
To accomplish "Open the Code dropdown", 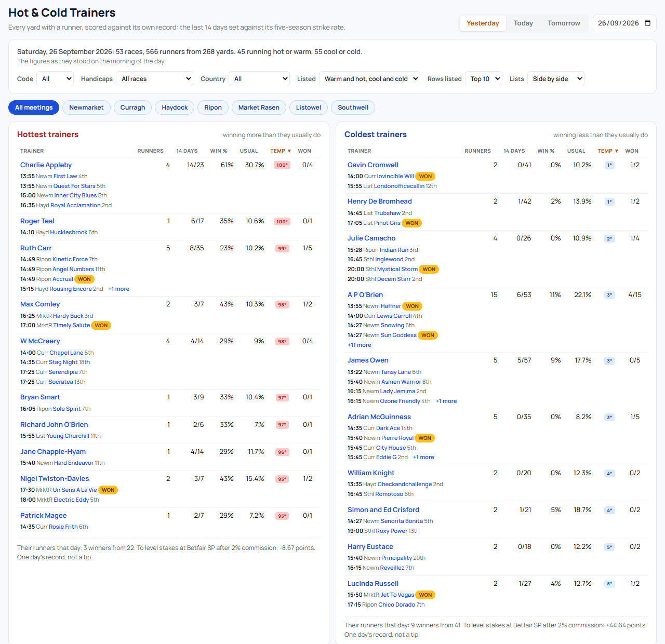I will coord(55,79).
